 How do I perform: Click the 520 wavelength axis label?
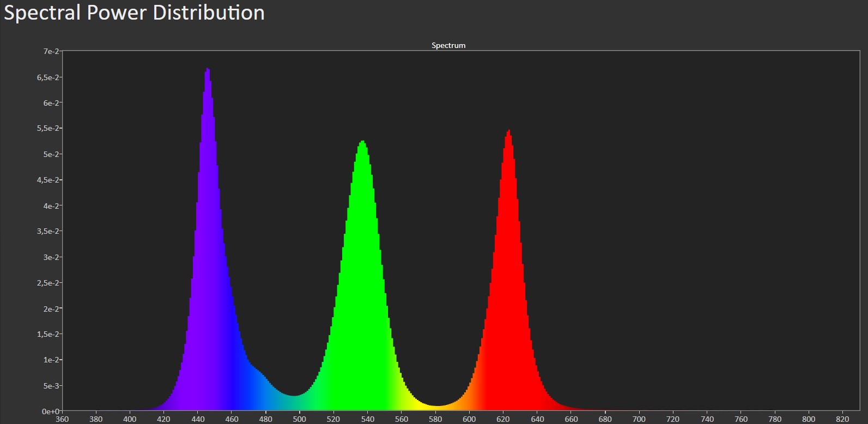(x=333, y=419)
